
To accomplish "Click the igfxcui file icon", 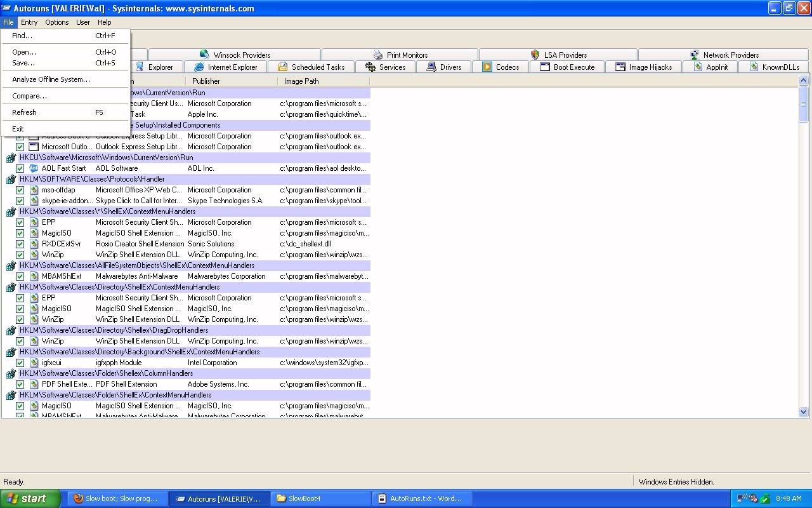I will 34,363.
